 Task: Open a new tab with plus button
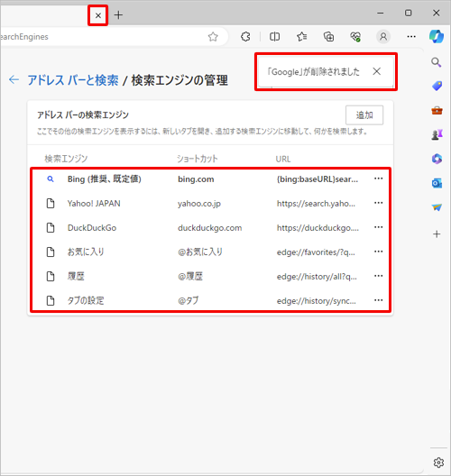[118, 14]
